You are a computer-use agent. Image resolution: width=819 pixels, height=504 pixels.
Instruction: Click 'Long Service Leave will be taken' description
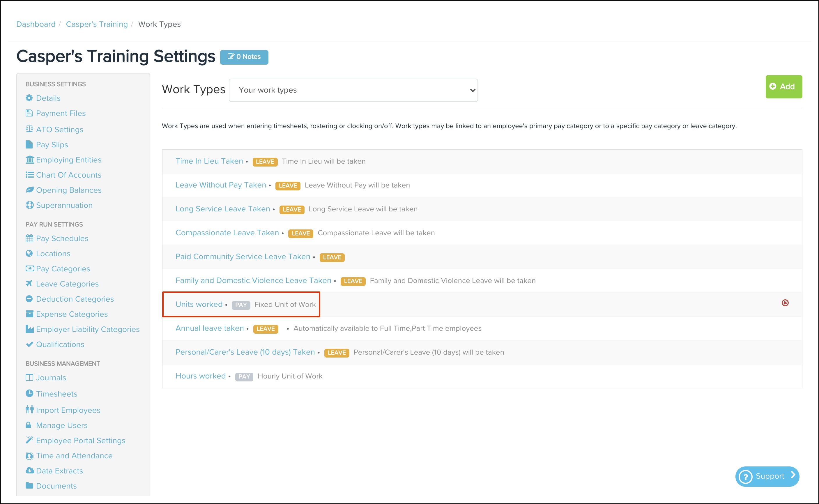click(363, 209)
